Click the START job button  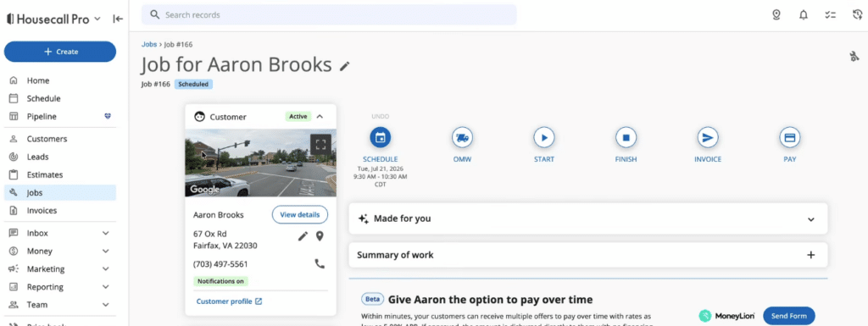[544, 137]
